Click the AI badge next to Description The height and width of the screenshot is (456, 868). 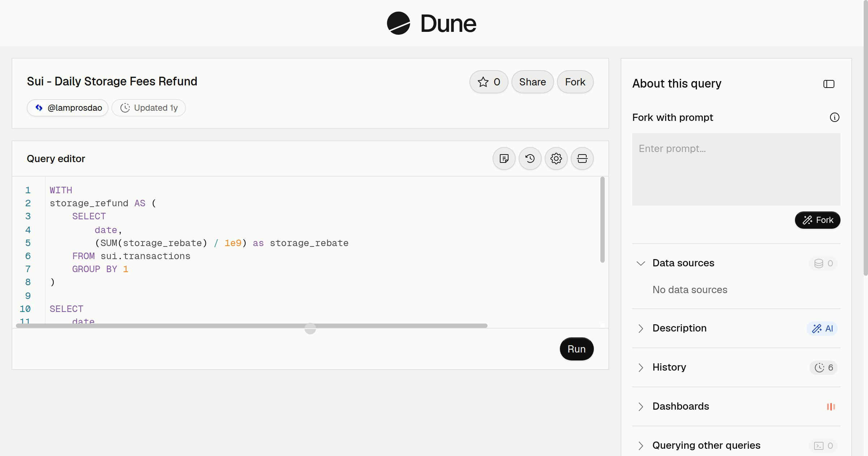(822, 328)
